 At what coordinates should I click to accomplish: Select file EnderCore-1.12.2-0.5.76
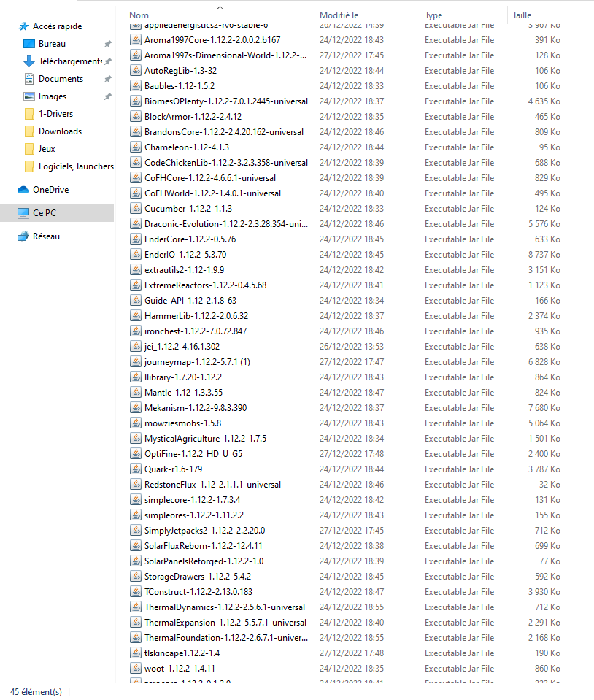190,239
